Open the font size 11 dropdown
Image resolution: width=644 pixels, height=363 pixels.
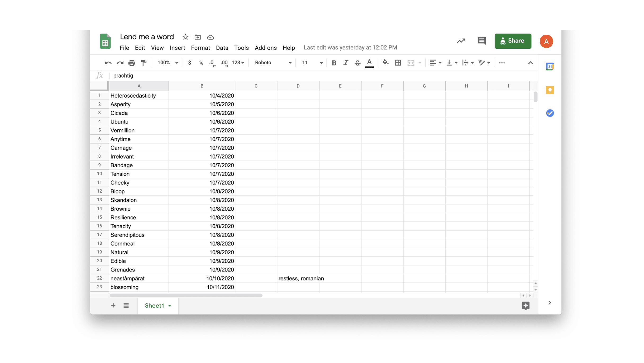pos(312,63)
